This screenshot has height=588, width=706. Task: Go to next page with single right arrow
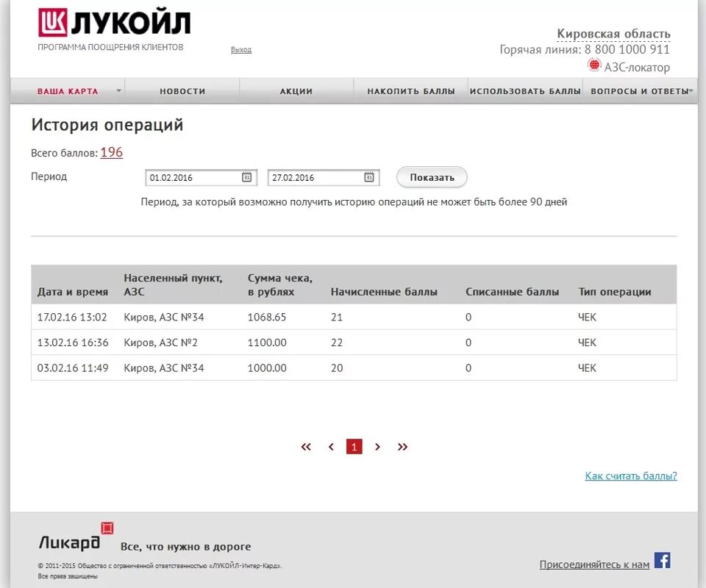[x=378, y=447]
